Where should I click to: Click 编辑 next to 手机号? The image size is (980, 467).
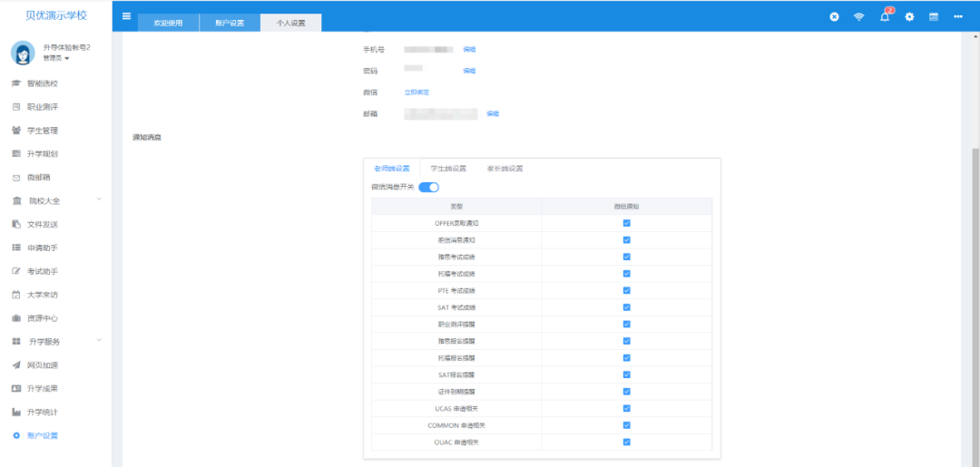tap(469, 49)
